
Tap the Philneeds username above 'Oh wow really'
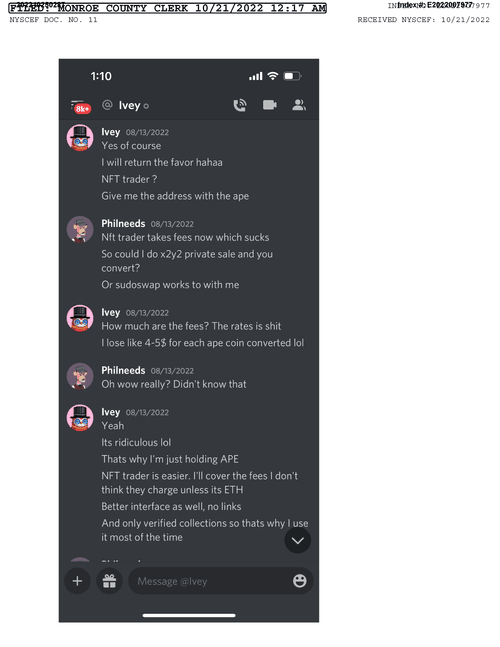pyautogui.click(x=123, y=370)
